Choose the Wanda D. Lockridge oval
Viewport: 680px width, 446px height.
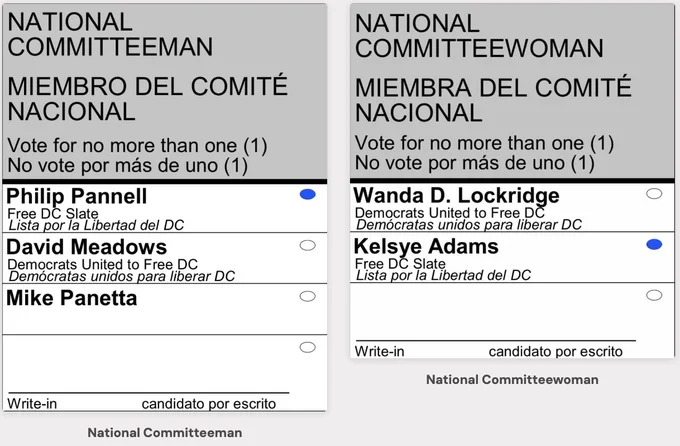pyautogui.click(x=654, y=193)
